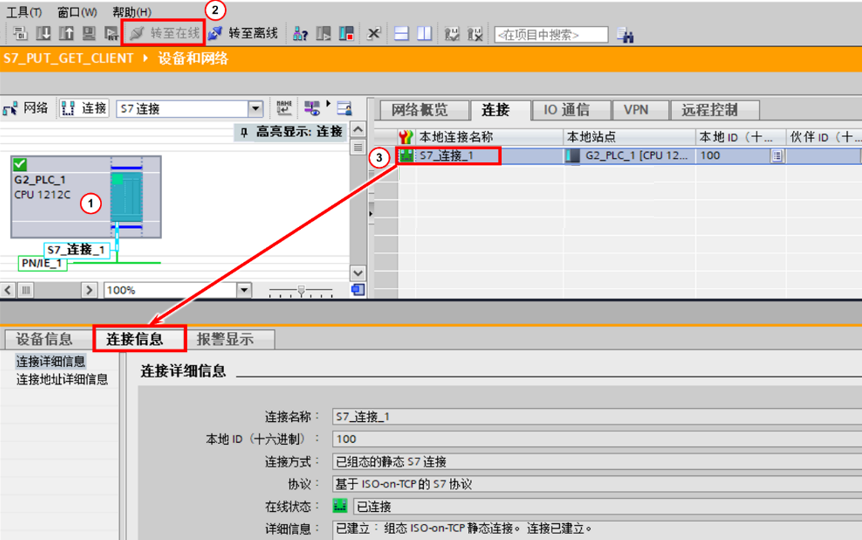The image size is (862, 540).
Task: Click the 在项目中搜索 search field
Action: (x=551, y=35)
